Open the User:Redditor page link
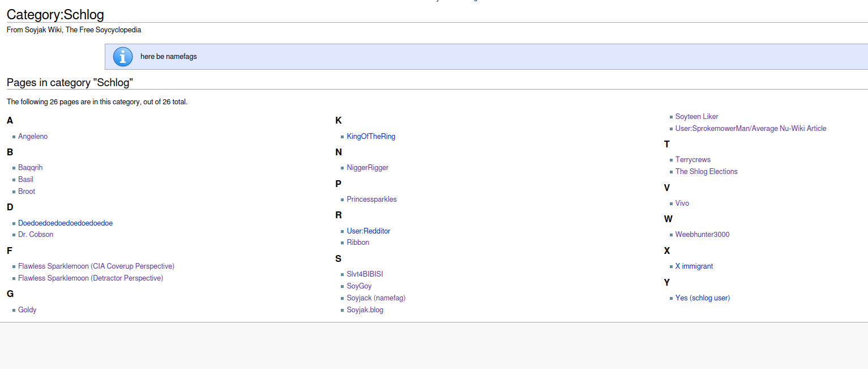Viewport: 868px width, 369px height. [x=369, y=231]
